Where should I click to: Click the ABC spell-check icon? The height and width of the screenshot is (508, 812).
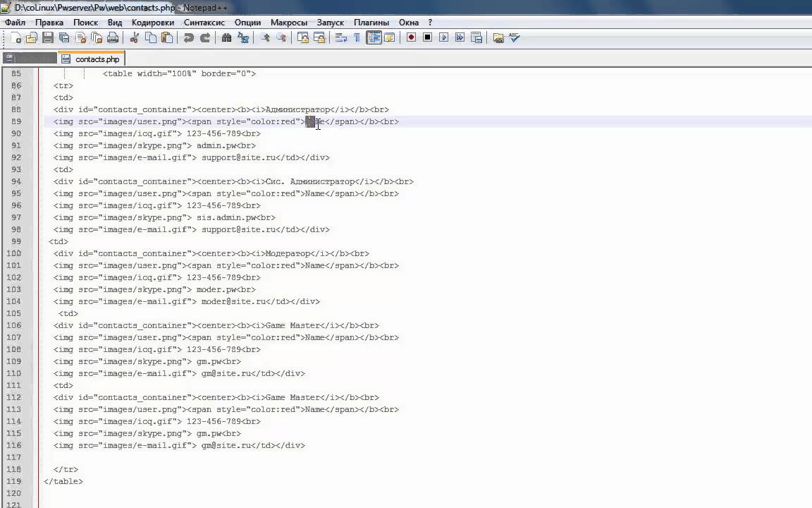515,38
